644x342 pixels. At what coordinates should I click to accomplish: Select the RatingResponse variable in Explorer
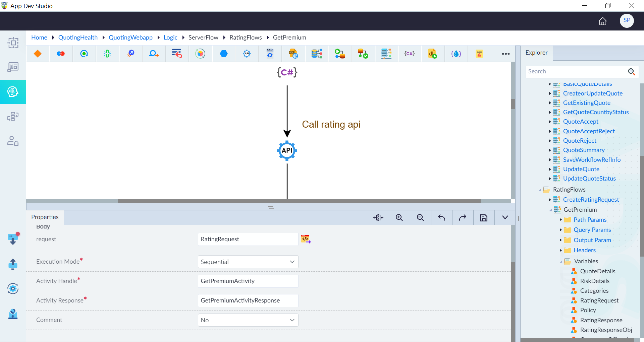601,320
